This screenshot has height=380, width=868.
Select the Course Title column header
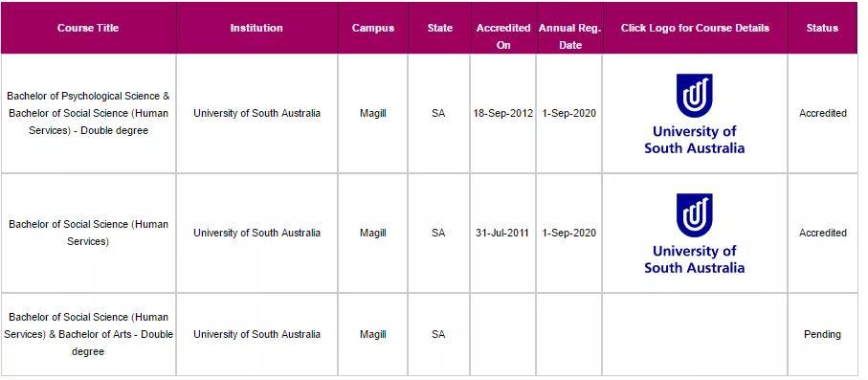[88, 28]
